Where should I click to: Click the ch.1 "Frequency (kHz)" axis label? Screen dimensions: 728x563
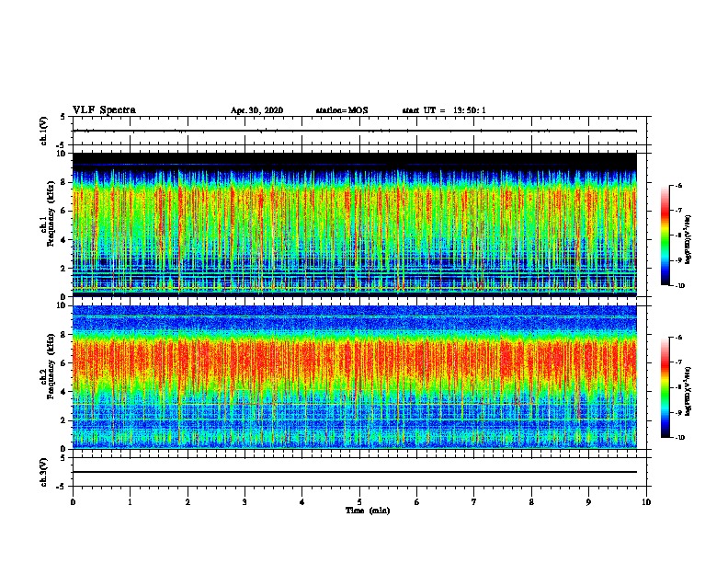click(51, 213)
